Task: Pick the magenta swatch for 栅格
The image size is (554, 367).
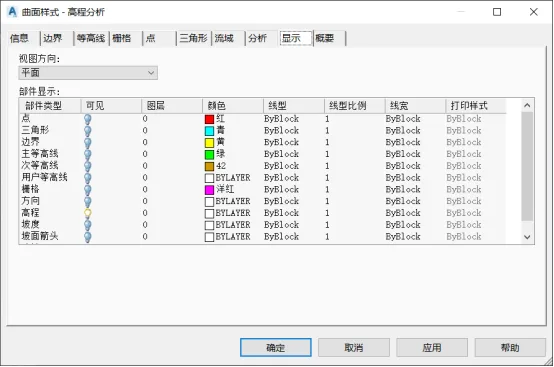Action: (x=210, y=190)
